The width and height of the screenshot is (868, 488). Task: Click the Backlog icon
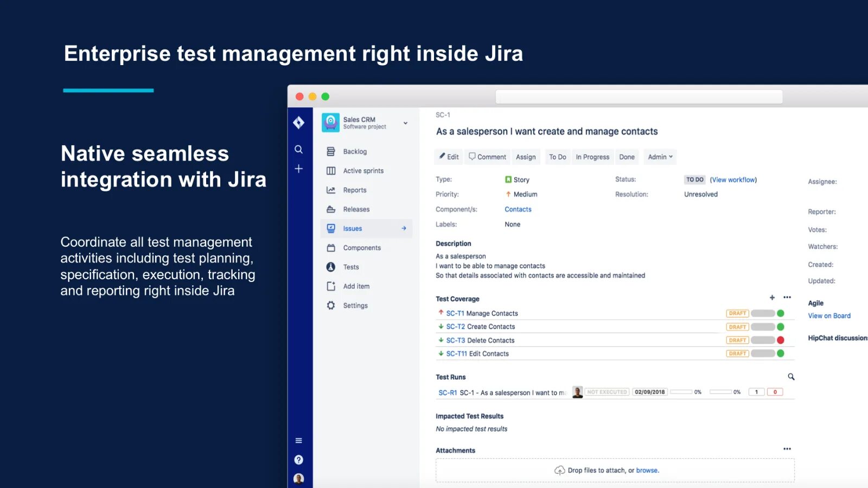pos(331,152)
